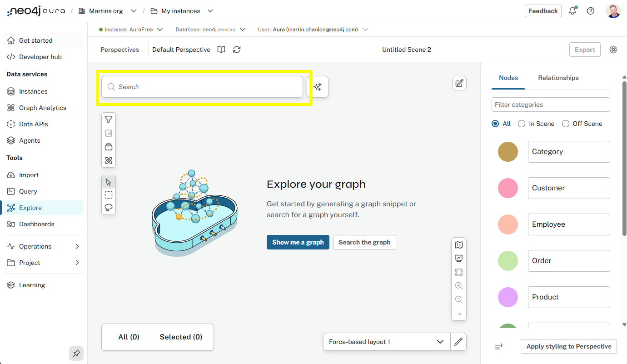
Task: Click the Show me a graph button
Action: tap(298, 242)
